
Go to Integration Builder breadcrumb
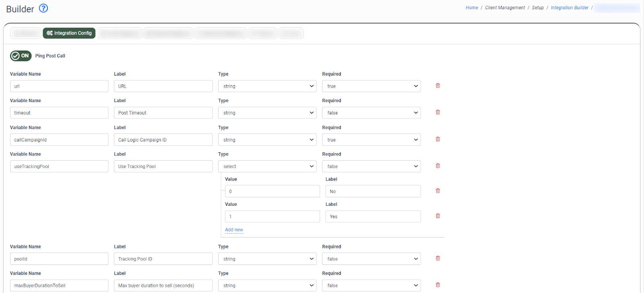(x=569, y=8)
